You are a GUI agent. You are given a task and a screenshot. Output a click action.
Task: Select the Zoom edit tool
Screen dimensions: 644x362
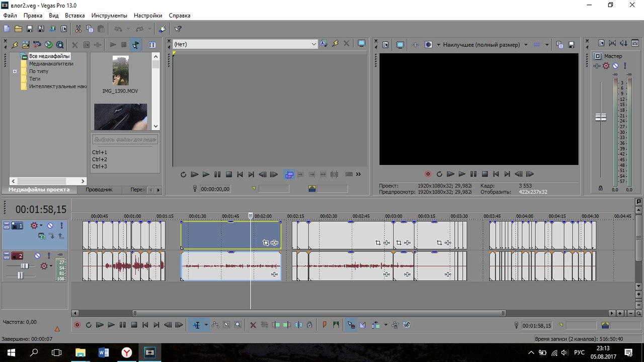pyautogui.click(x=238, y=325)
